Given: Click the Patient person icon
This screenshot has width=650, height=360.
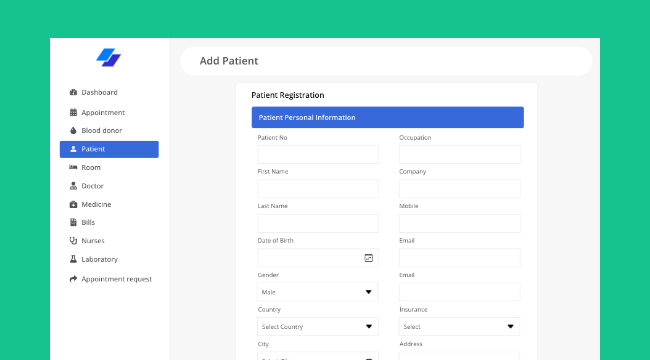Looking at the screenshot, I should point(73,149).
